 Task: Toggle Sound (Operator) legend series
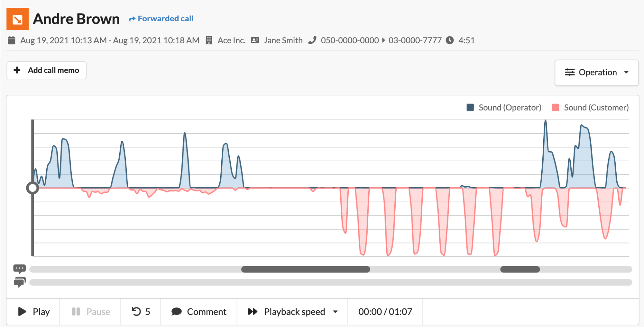click(x=504, y=108)
